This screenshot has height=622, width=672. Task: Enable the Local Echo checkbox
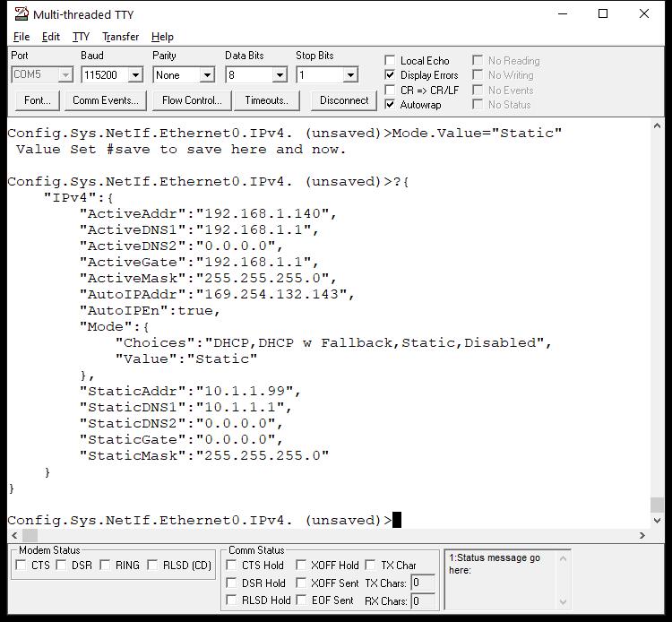click(390, 61)
